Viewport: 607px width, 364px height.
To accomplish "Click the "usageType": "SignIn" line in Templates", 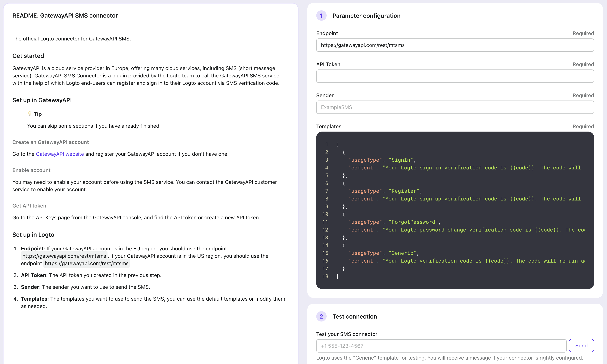I will (382, 160).
